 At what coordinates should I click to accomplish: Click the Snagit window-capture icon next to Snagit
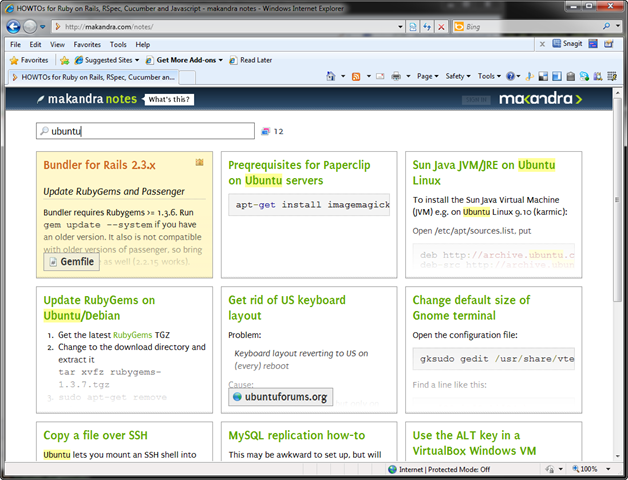[x=593, y=44]
